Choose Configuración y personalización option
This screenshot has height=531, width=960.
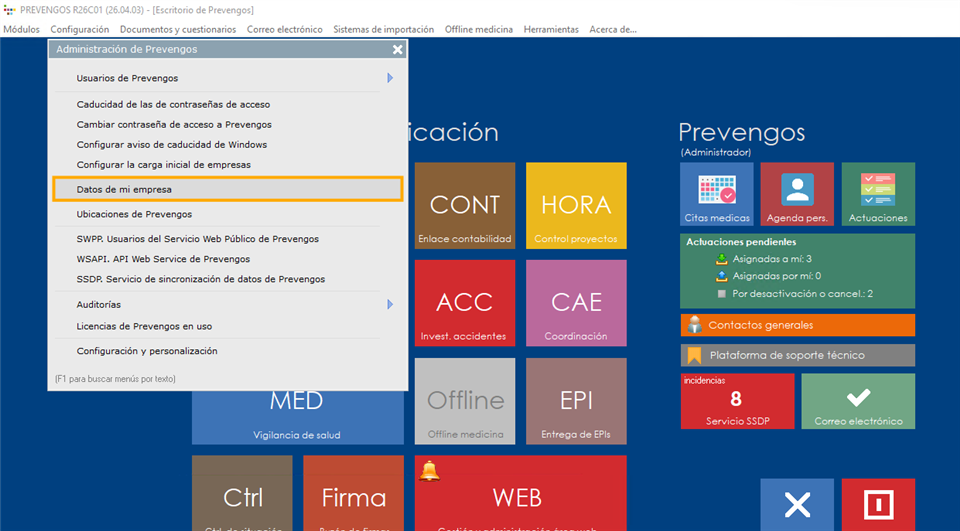[x=147, y=351]
